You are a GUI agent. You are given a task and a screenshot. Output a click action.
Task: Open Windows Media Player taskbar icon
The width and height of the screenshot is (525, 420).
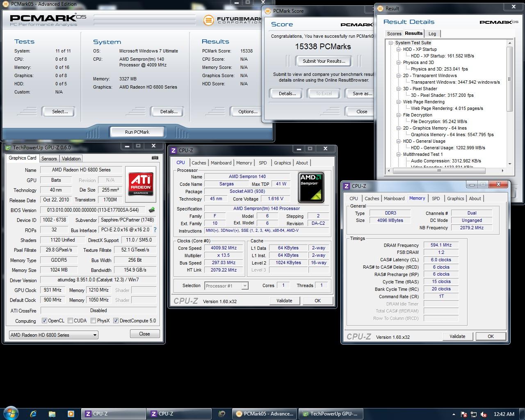pos(71,414)
